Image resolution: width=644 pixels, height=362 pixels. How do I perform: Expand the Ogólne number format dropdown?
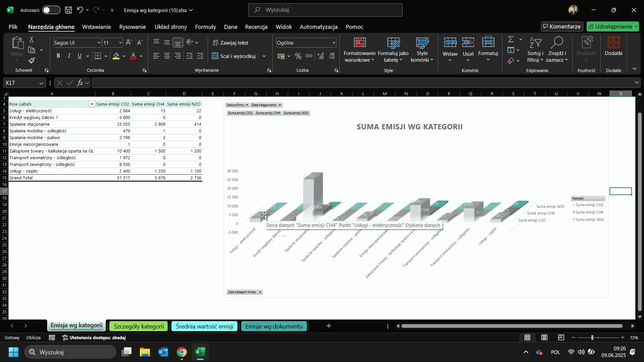[333, 43]
